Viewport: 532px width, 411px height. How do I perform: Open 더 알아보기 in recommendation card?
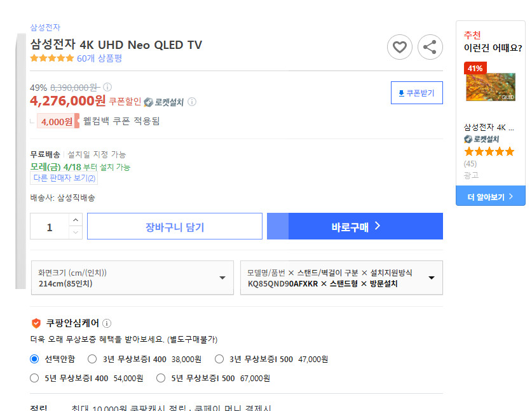[x=491, y=196]
